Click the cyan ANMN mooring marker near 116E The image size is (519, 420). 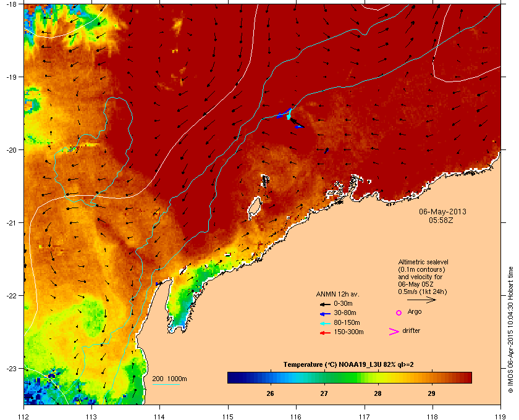point(289,114)
